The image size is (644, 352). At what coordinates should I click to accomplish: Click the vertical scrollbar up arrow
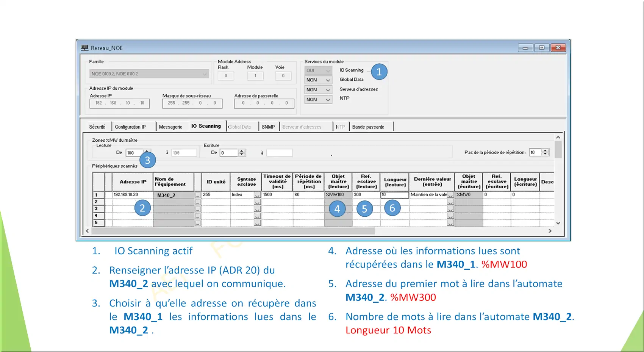tap(558, 137)
